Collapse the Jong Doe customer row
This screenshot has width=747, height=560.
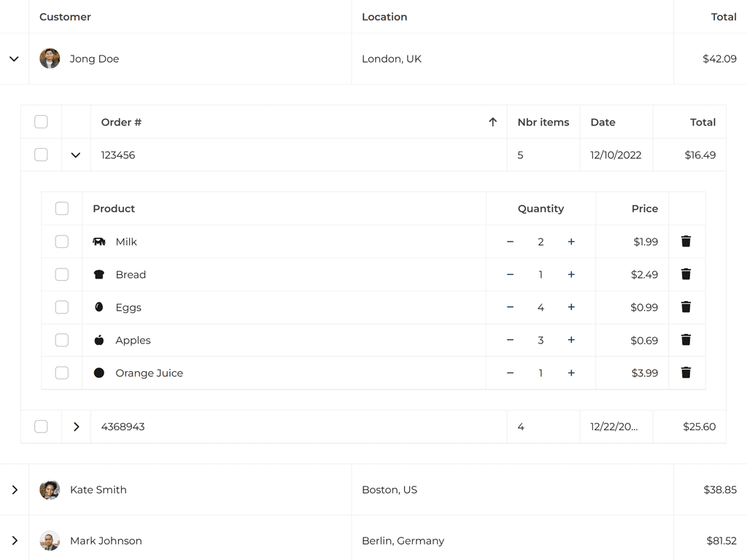point(14,59)
